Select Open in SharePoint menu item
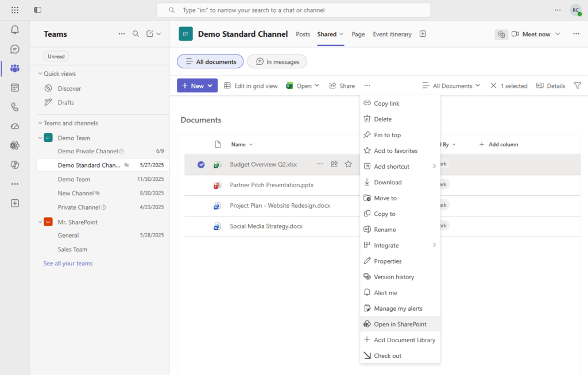 coord(400,324)
